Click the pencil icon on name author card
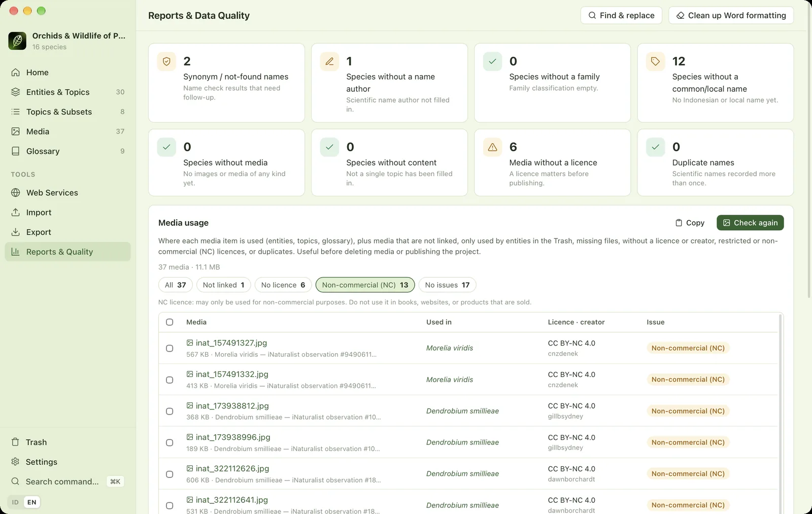The height and width of the screenshot is (514, 812). pos(329,61)
